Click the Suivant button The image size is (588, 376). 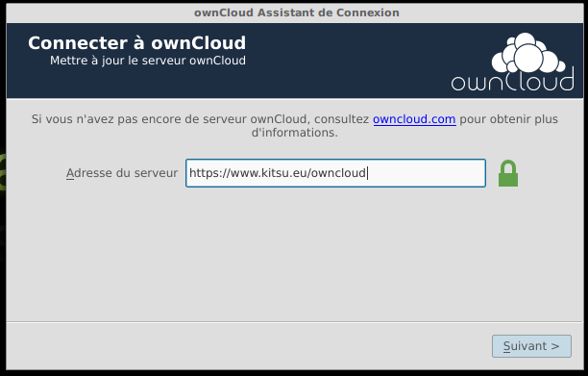(531, 346)
